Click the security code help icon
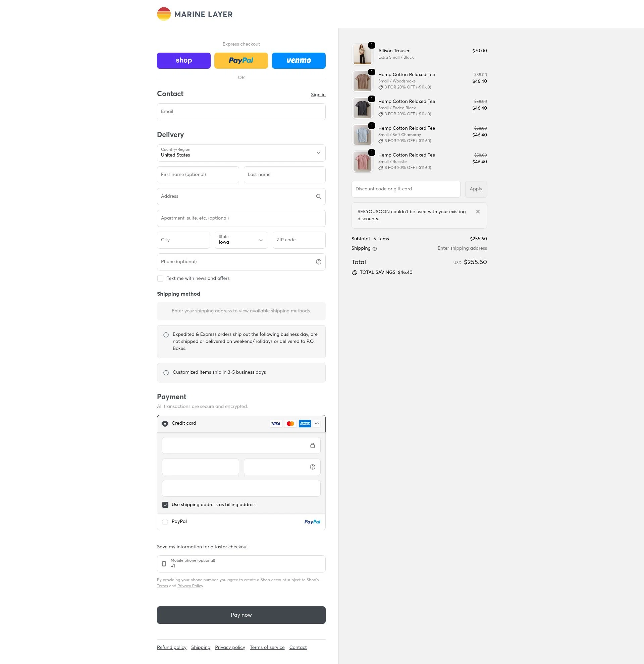Viewport: 644px width, 664px height. [313, 467]
